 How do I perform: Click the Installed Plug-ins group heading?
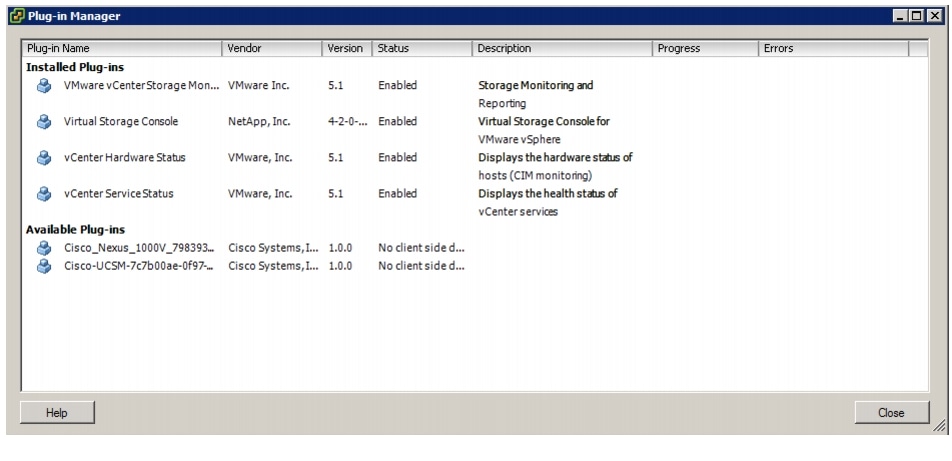(75, 67)
